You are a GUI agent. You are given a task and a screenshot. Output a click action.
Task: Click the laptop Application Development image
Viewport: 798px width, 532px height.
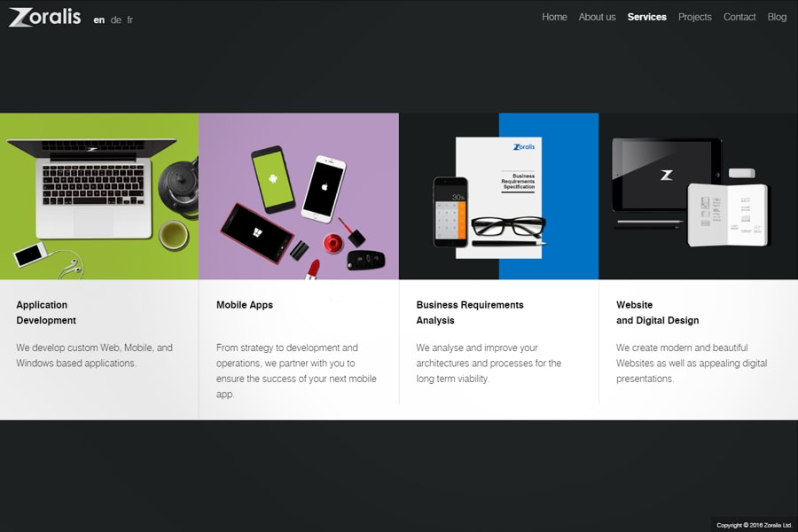point(99,196)
